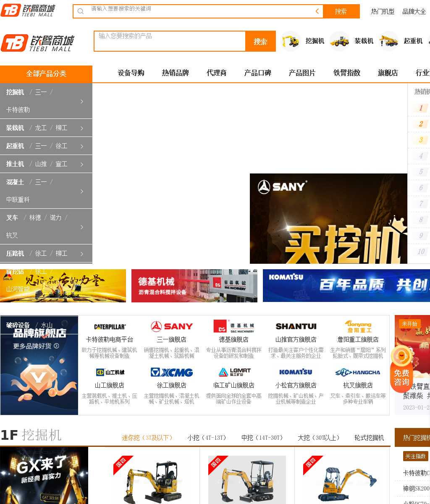Open the 三一旗舰店 store link
This screenshot has height=504, width=430.
(172, 339)
